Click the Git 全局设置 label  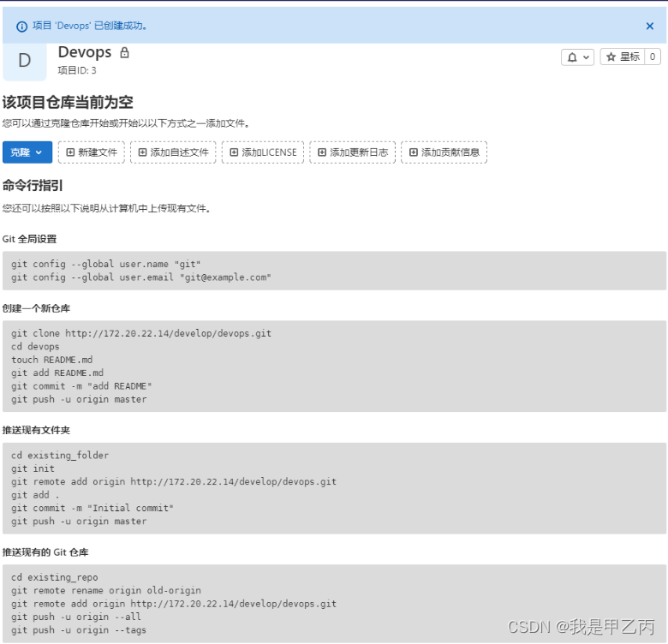coord(29,239)
